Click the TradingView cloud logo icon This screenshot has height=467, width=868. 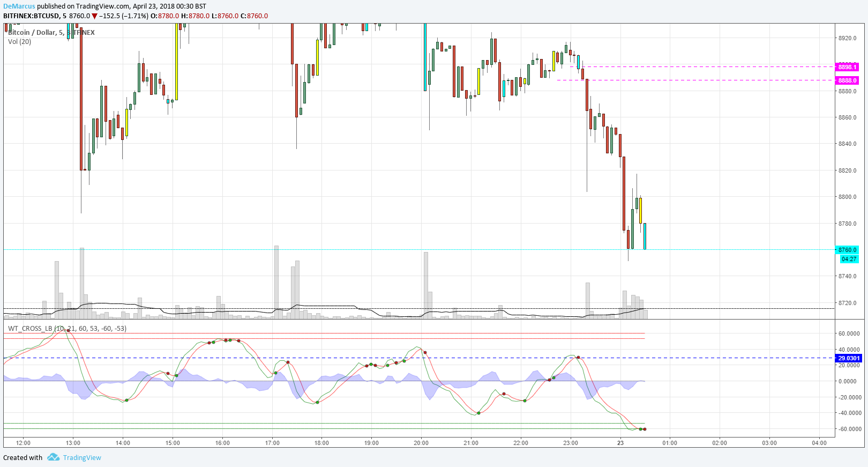(53, 457)
